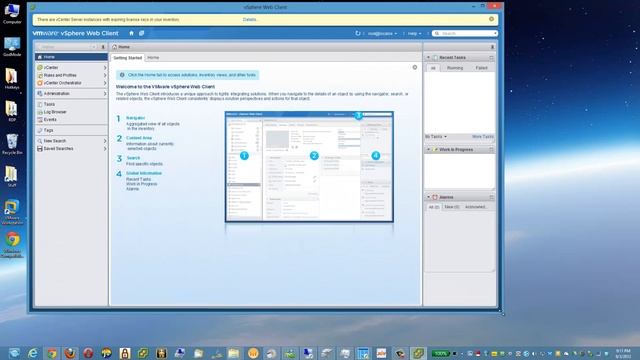640x360 pixels.
Task: Open the Recycle Bin desktop icon
Action: [12, 144]
